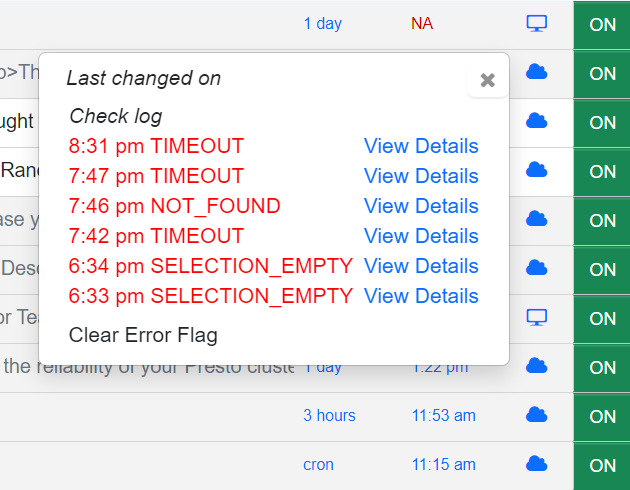View details for 6:34 pm SELECTION_EMPTY error
This screenshot has height=490, width=630.
pos(421,266)
